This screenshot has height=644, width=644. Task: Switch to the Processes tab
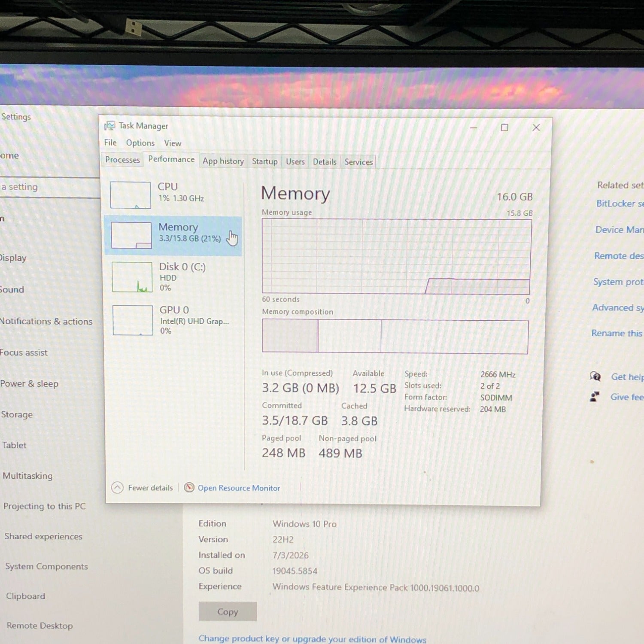coord(122,160)
